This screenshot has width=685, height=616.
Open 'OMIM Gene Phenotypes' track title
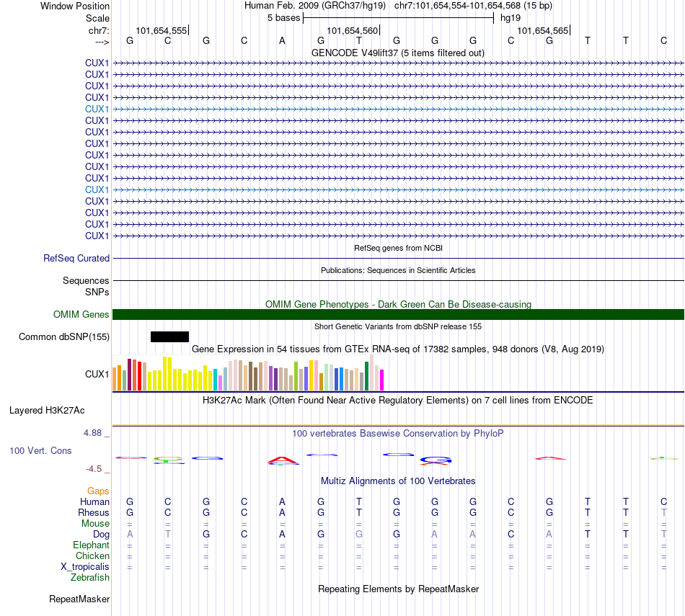point(398,304)
